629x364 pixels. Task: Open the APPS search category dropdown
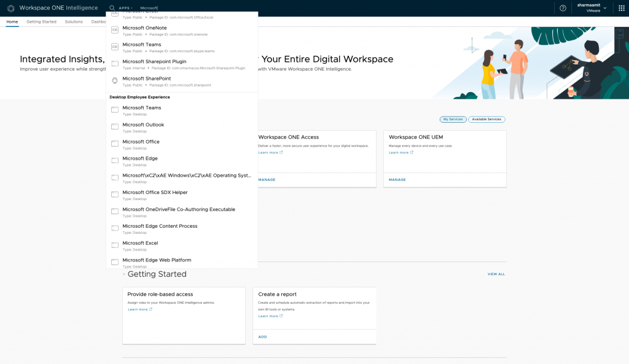[x=125, y=8]
